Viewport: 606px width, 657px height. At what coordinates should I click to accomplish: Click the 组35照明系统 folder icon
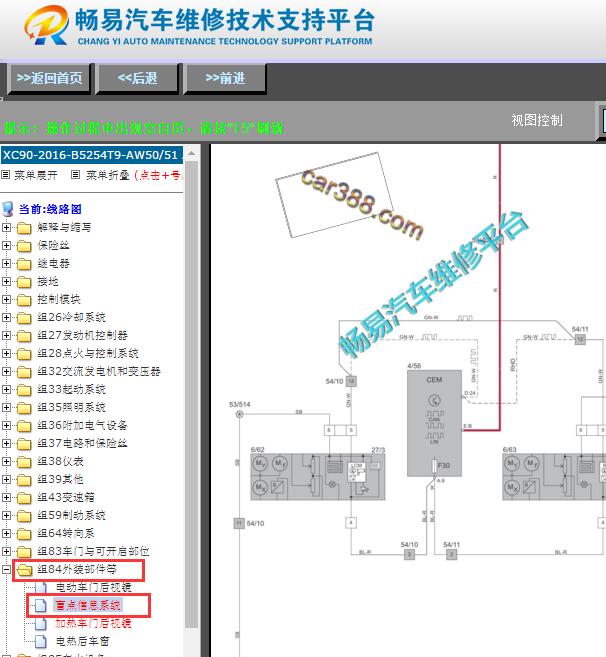24,408
